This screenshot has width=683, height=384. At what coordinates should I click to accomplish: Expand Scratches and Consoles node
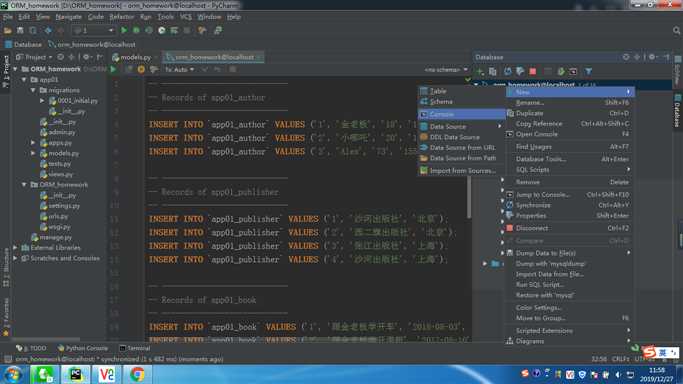[16, 258]
